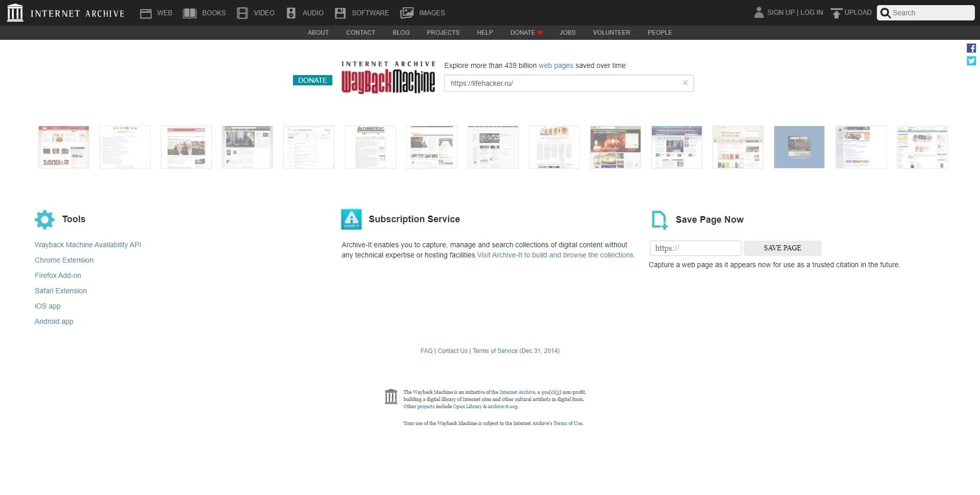Viewport: 980px width, 495px height.
Task: Open the Contact menu item
Action: click(x=361, y=33)
